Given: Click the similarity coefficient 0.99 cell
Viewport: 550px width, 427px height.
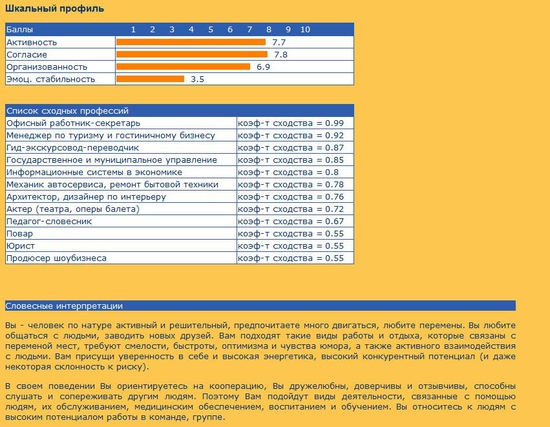Looking at the screenshot, I should point(295,123).
